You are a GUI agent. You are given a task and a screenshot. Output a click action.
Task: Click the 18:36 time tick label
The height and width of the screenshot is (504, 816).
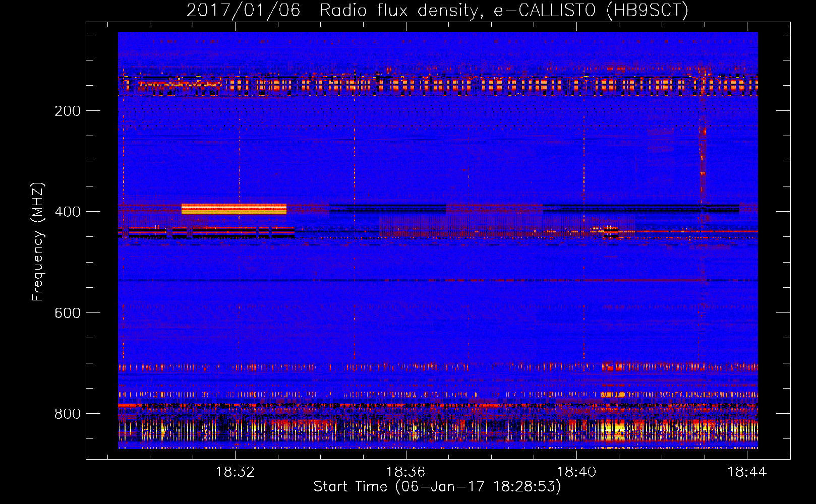pyautogui.click(x=406, y=472)
